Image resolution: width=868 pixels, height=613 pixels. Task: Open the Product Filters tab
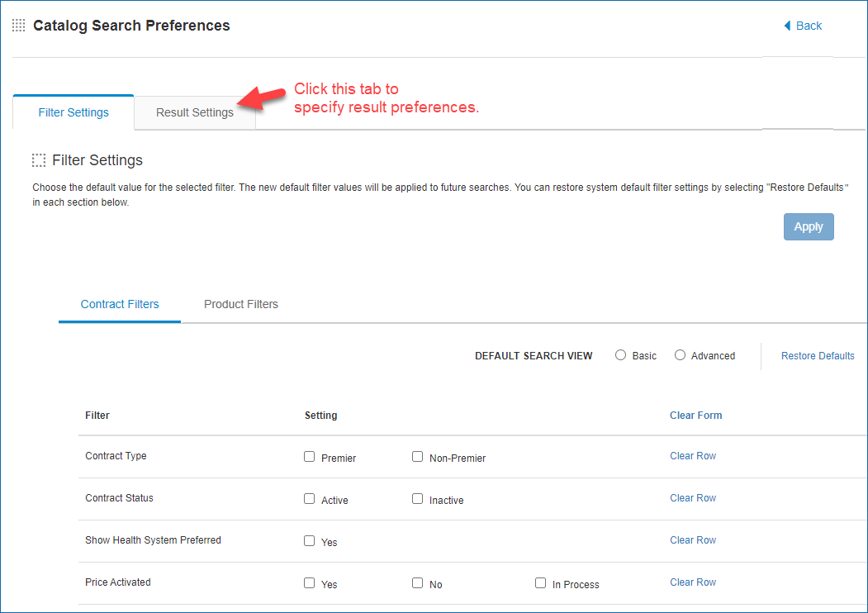(x=241, y=304)
